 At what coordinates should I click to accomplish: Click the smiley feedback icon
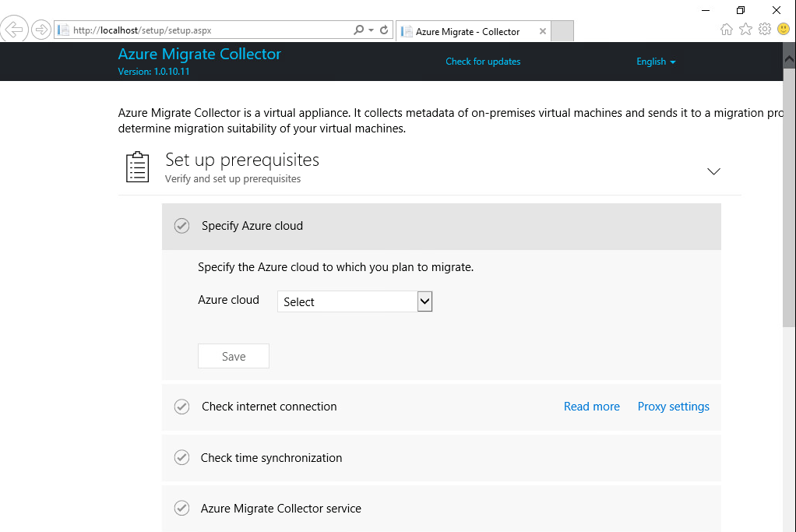coord(783,29)
